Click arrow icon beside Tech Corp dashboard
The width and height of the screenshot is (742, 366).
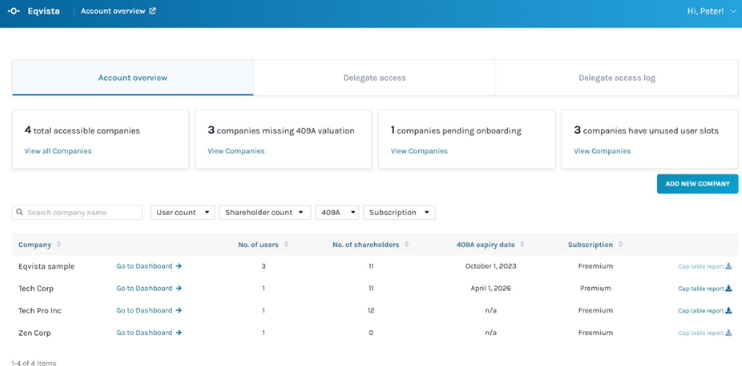point(178,288)
